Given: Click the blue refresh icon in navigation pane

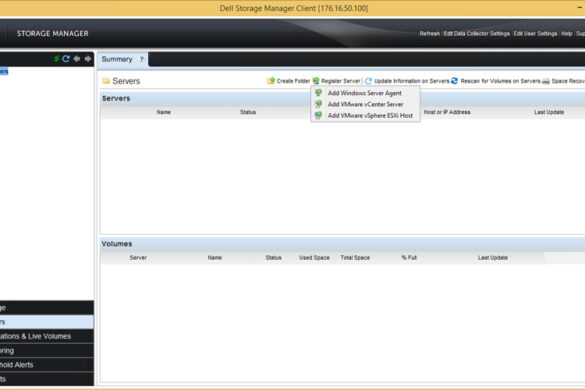Looking at the screenshot, I should point(66,59).
